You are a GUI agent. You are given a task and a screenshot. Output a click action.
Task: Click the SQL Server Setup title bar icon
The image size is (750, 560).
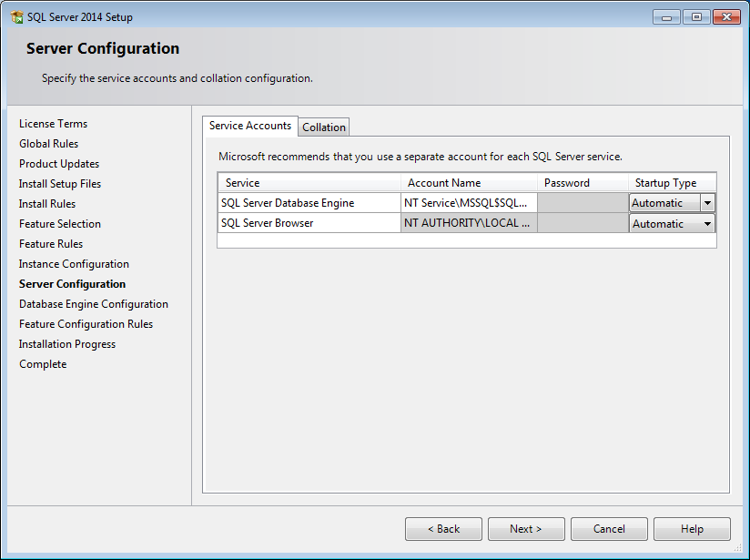[16, 17]
